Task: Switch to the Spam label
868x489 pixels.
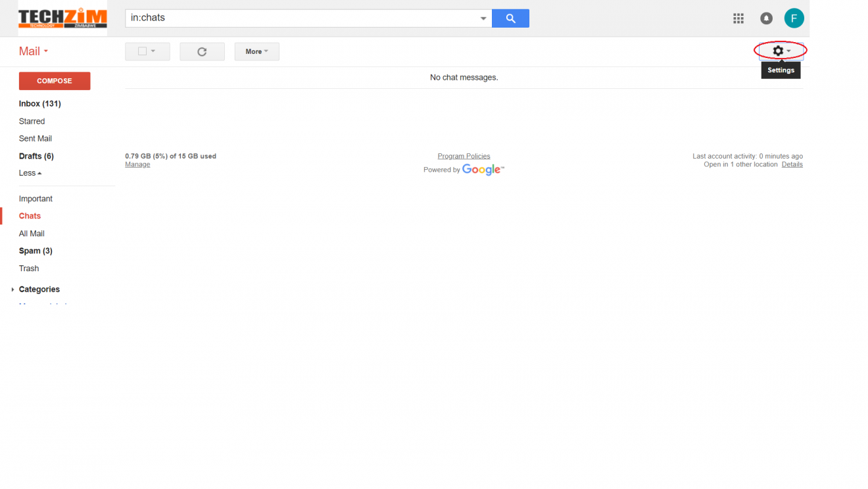Action: [x=36, y=251]
